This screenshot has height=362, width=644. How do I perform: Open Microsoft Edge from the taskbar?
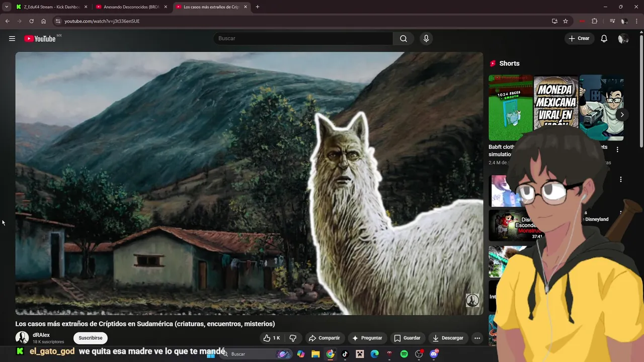point(374,354)
